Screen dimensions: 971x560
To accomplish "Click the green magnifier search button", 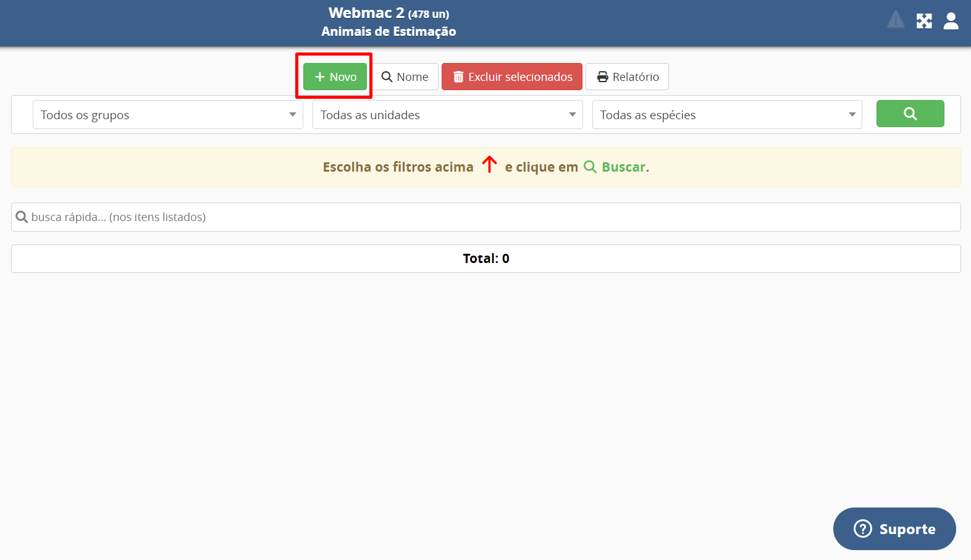I will tap(910, 114).
